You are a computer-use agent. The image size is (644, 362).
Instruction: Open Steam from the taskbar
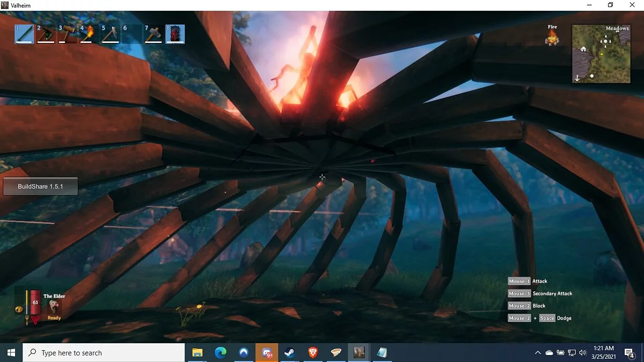coord(289,353)
